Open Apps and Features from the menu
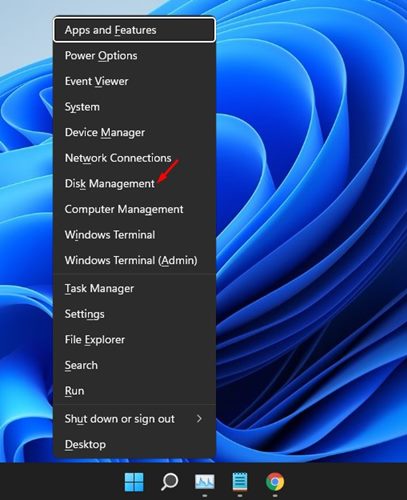This screenshot has width=407, height=500. [x=134, y=30]
